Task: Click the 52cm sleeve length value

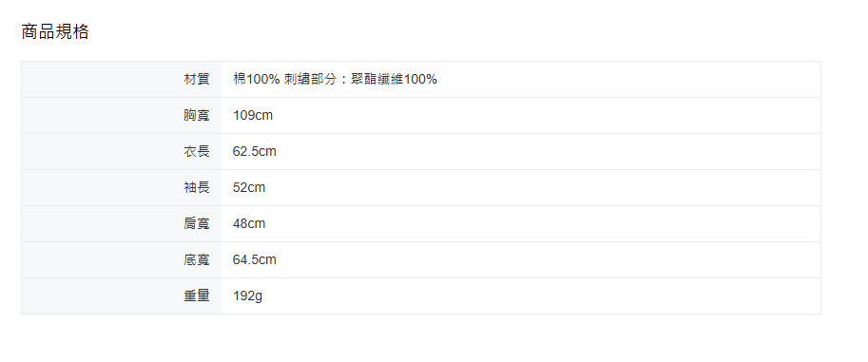Action: point(249,187)
